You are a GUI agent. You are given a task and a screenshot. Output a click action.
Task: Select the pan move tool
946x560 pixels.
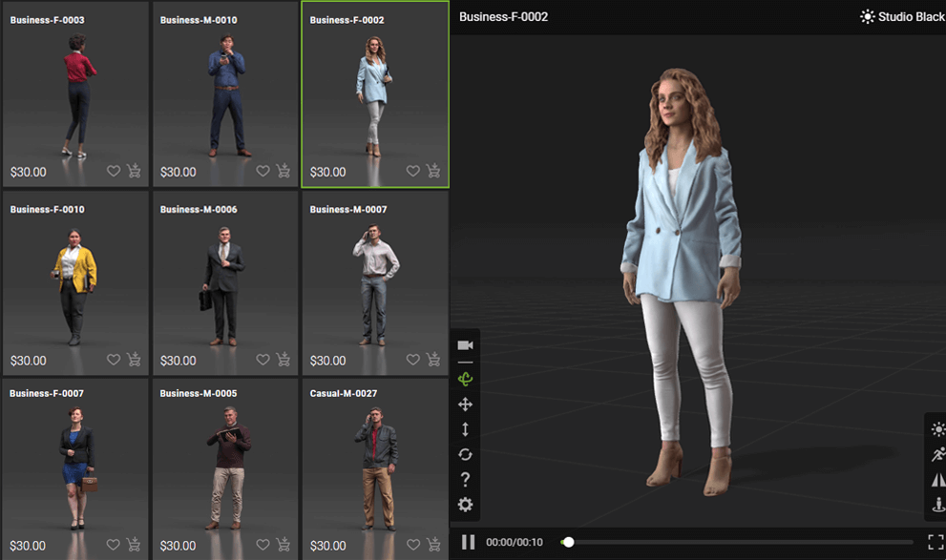coord(465,404)
